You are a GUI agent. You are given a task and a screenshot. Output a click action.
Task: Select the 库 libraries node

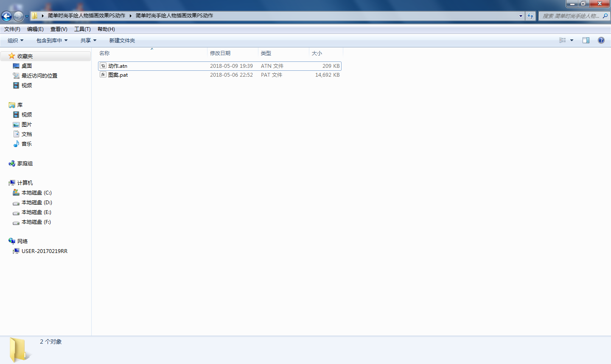coord(20,105)
